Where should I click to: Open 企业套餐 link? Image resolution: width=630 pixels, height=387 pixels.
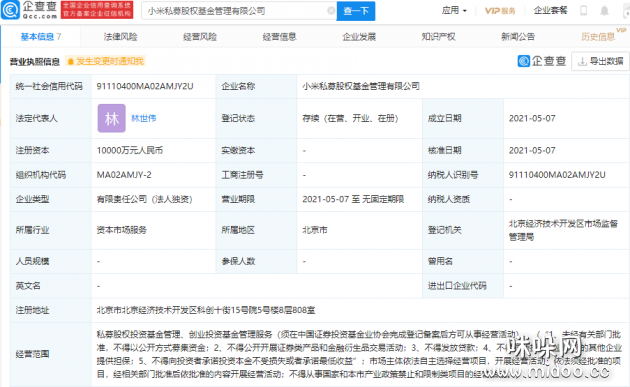(550, 10)
